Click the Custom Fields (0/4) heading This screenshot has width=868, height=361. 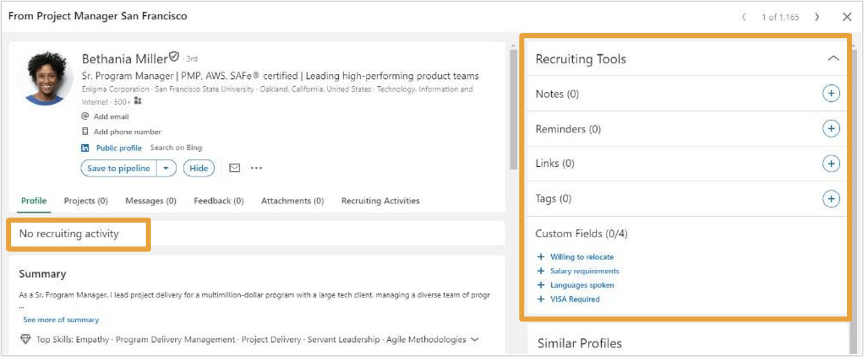pyautogui.click(x=581, y=234)
